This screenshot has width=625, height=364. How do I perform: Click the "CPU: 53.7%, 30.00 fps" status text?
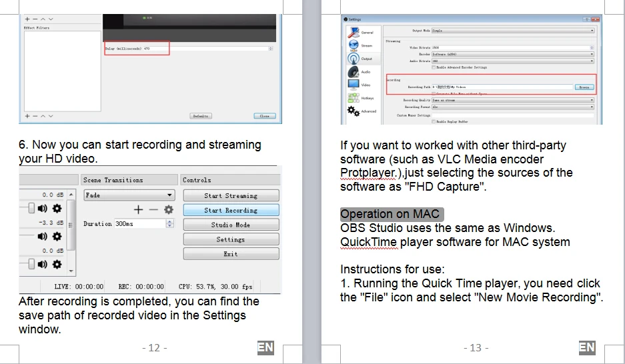pos(215,287)
